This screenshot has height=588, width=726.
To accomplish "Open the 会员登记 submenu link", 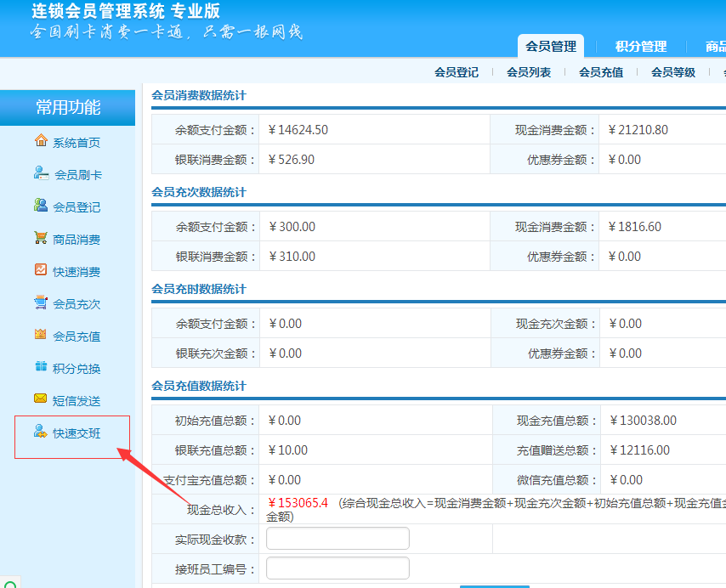I will tap(457, 72).
